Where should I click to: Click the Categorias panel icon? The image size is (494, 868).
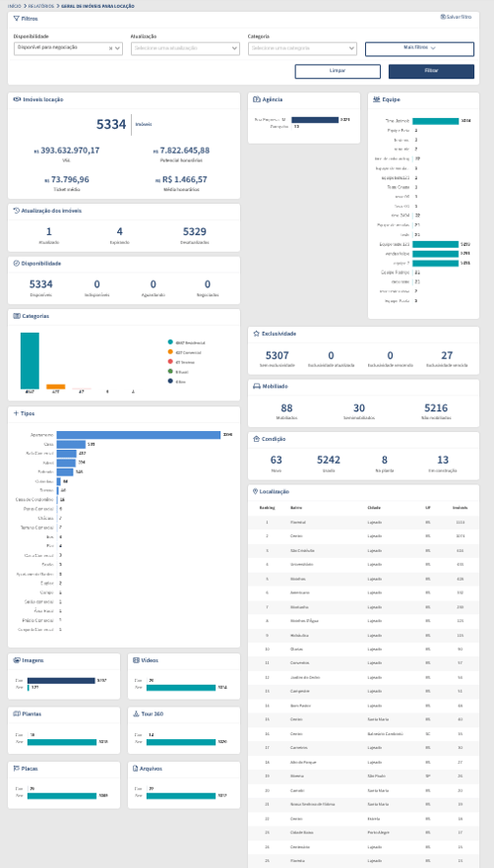click(16, 316)
